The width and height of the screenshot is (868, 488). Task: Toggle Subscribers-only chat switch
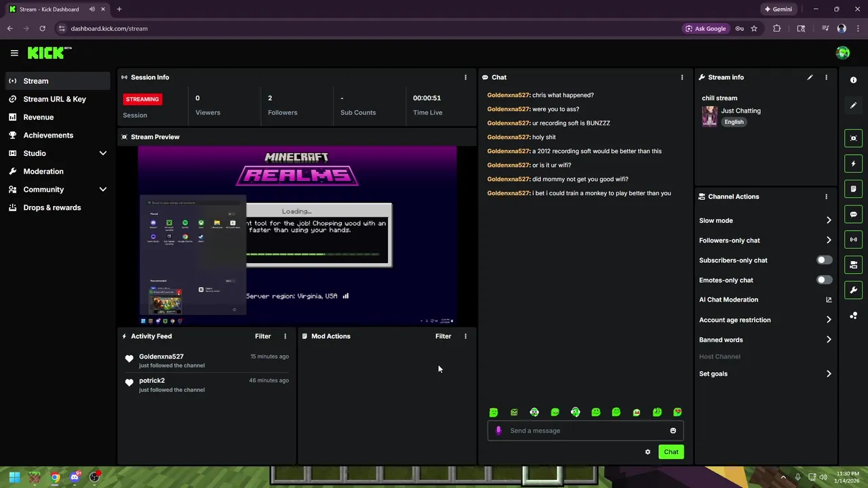[824, 260]
